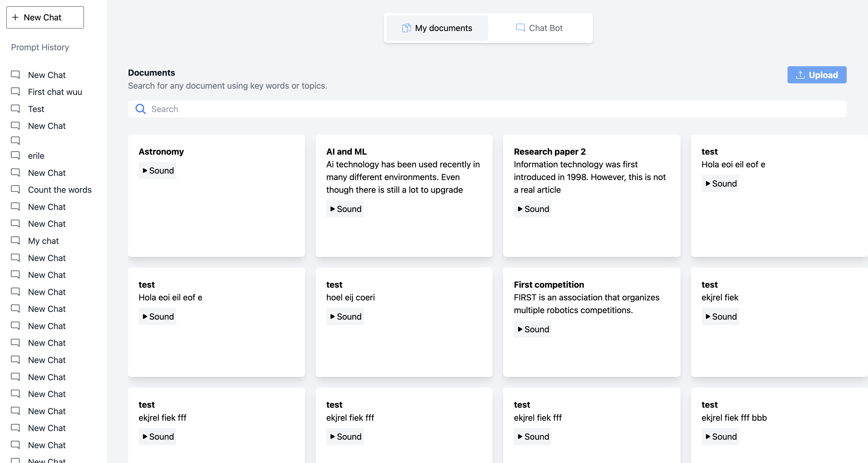Click the plus icon in New Chat button
Viewport: 868px width, 463px height.
coord(15,17)
